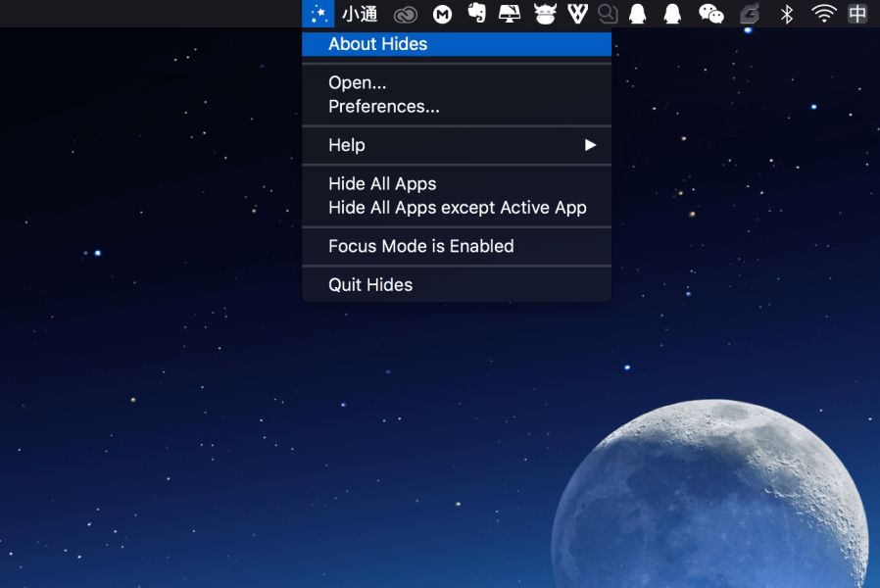Open the Wi-Fi status menu
880x588 pixels.
[823, 14]
